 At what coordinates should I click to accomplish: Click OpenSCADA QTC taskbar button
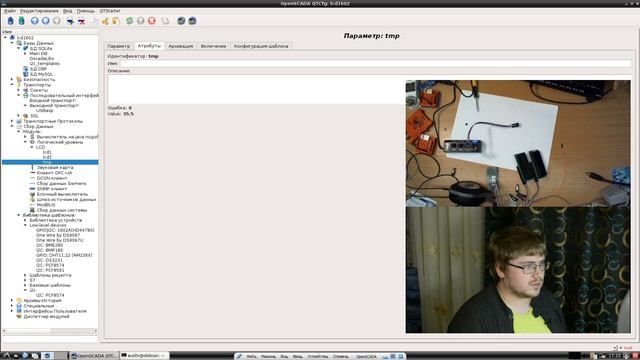tap(94, 356)
